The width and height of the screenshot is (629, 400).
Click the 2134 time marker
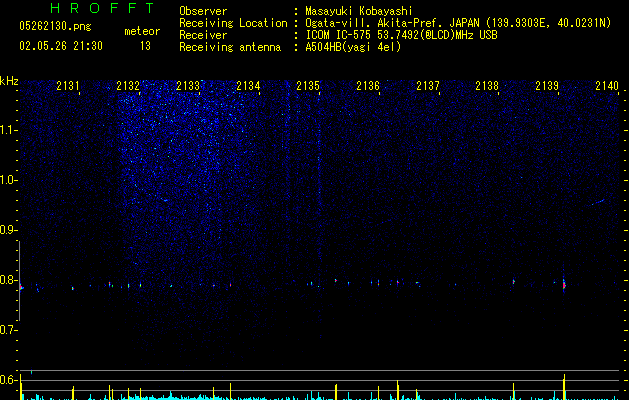[x=248, y=85]
